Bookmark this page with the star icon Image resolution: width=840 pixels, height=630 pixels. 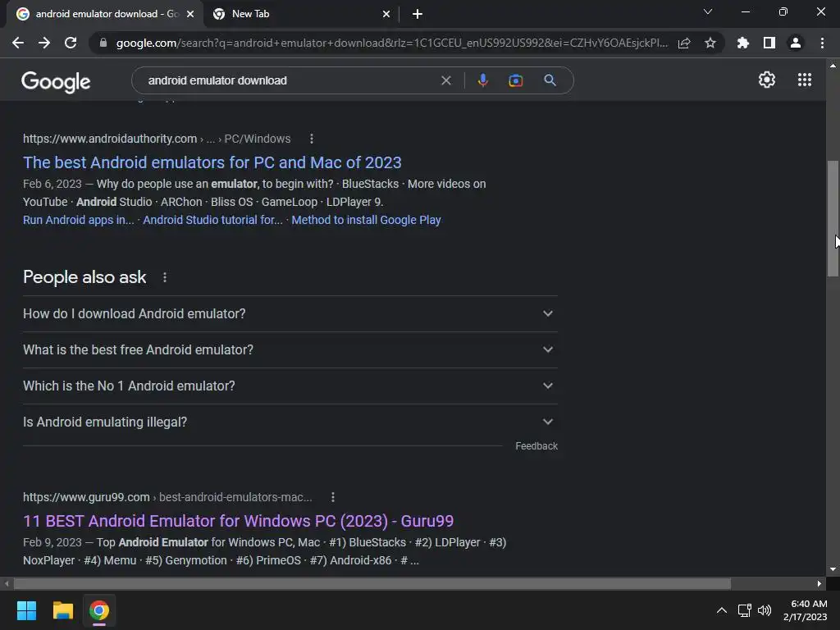[710, 43]
